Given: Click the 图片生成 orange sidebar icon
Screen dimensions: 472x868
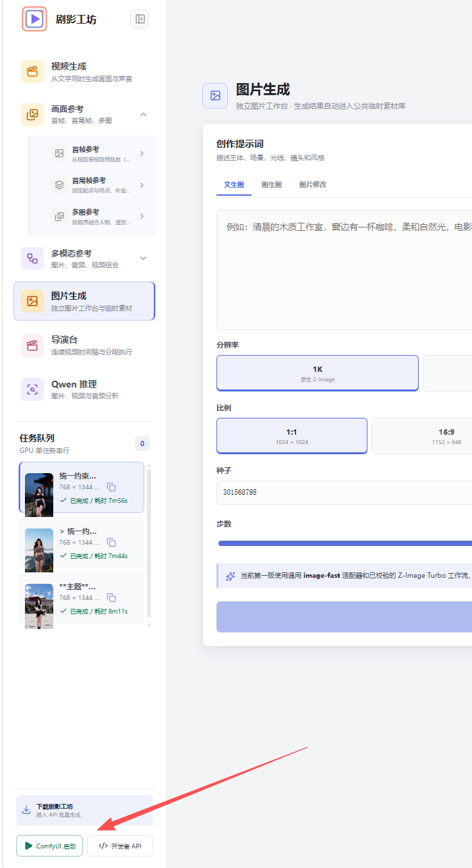Looking at the screenshot, I should (32, 301).
